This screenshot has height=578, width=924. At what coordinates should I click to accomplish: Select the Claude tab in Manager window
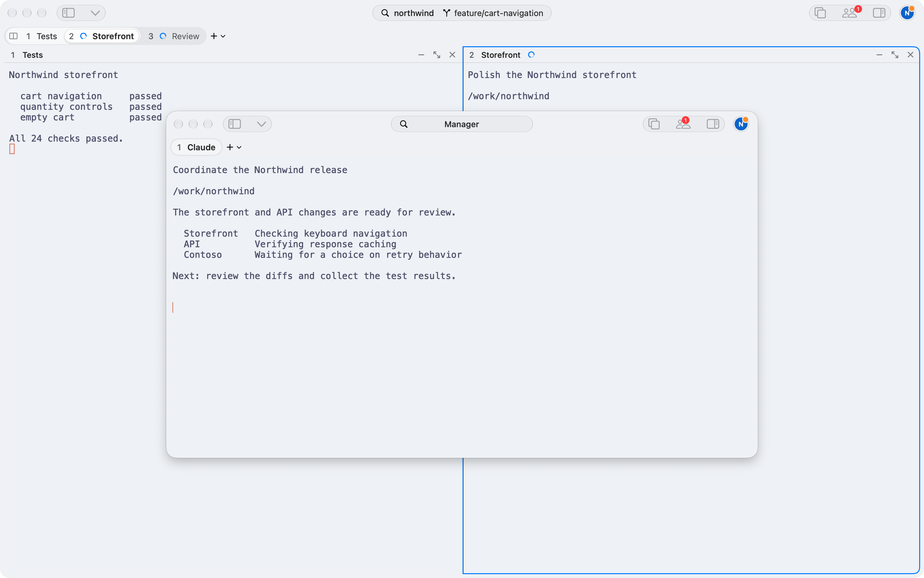pos(196,147)
